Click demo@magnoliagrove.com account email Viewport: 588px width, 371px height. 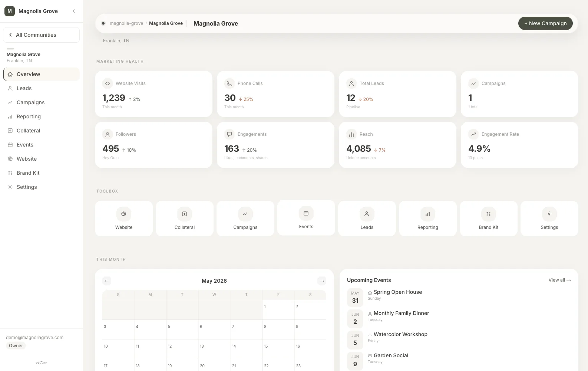(x=34, y=338)
